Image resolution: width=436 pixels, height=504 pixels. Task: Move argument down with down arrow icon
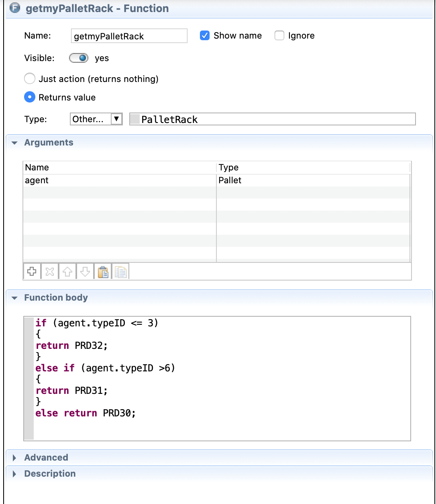85,272
